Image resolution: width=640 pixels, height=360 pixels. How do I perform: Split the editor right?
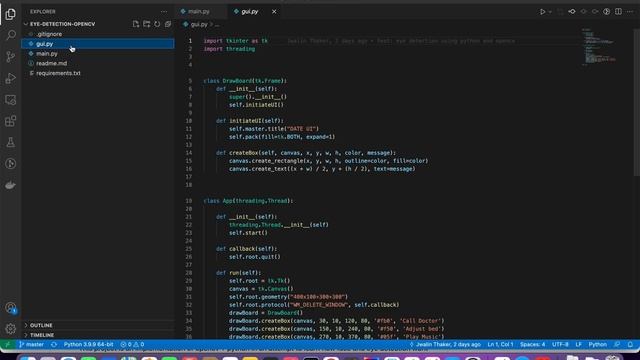tap(618, 12)
